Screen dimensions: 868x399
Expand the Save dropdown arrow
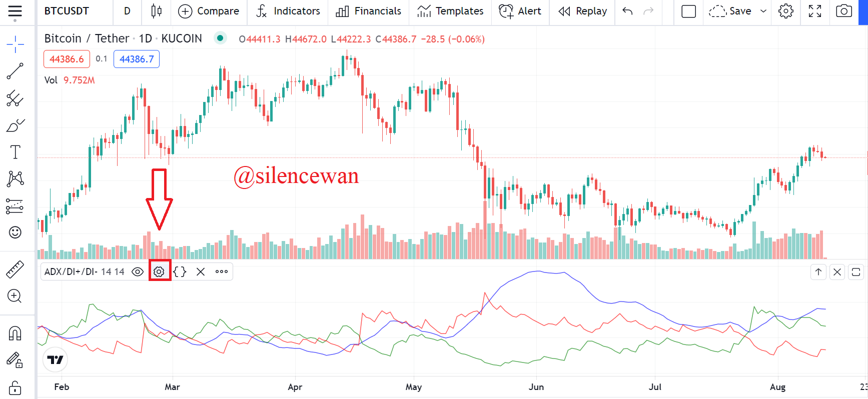point(763,11)
